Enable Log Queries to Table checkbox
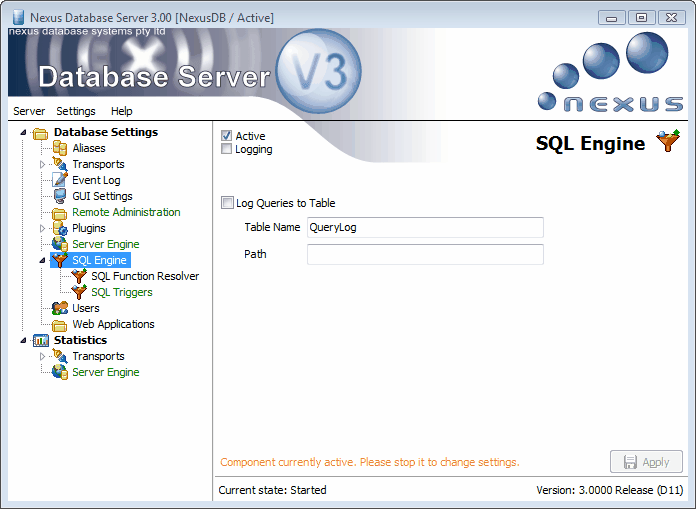 227,203
